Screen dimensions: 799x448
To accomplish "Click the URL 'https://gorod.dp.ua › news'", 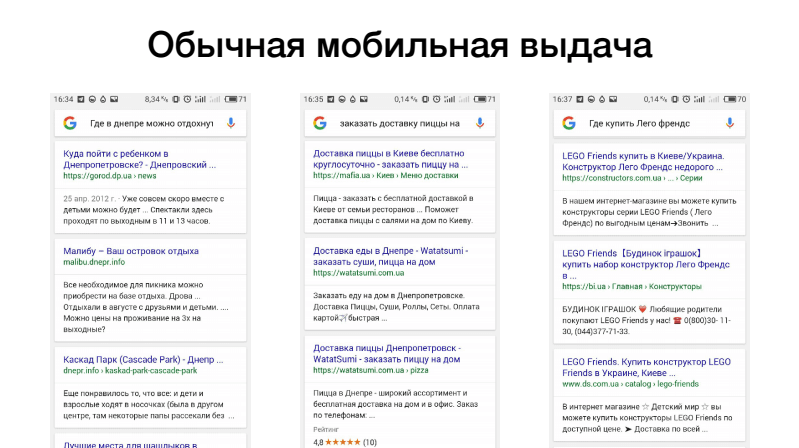I will (110, 176).
